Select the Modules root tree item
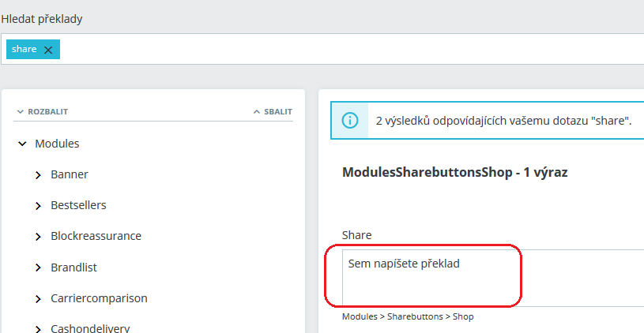 click(x=57, y=144)
